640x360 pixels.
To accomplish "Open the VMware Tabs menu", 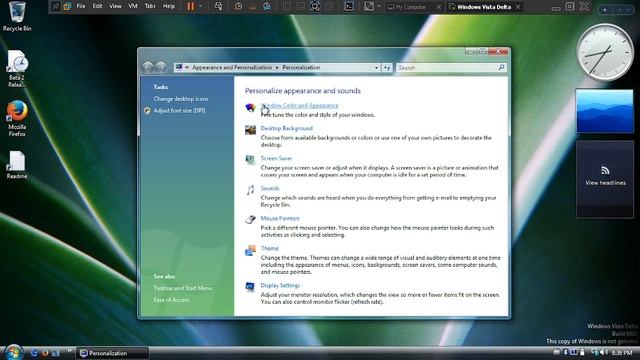I will coord(150,6).
